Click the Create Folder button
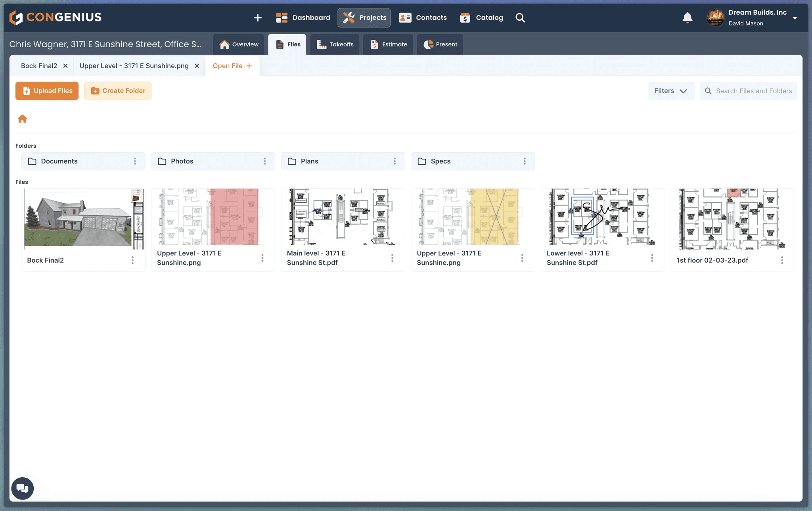The width and height of the screenshot is (812, 511). 118,91
